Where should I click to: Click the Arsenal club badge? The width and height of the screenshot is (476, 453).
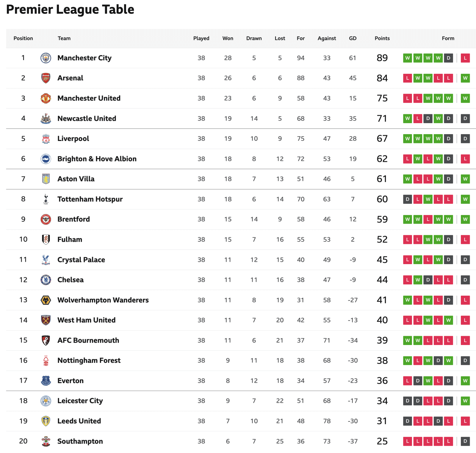coord(46,78)
